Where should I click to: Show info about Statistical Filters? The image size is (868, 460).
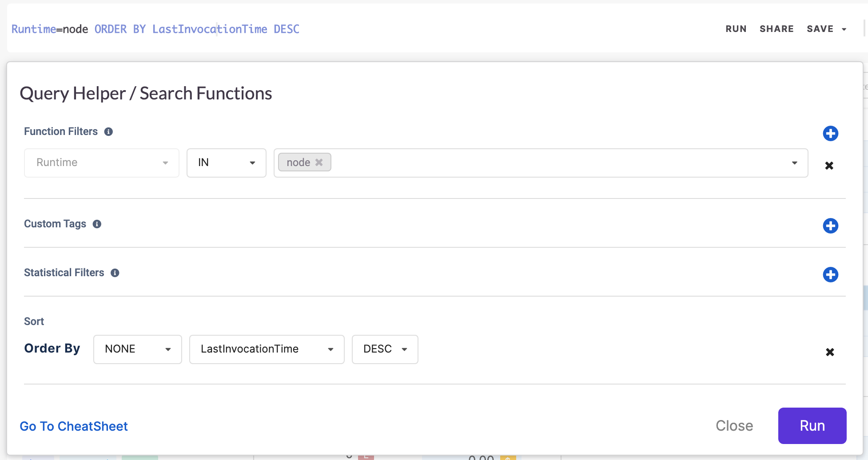click(115, 273)
